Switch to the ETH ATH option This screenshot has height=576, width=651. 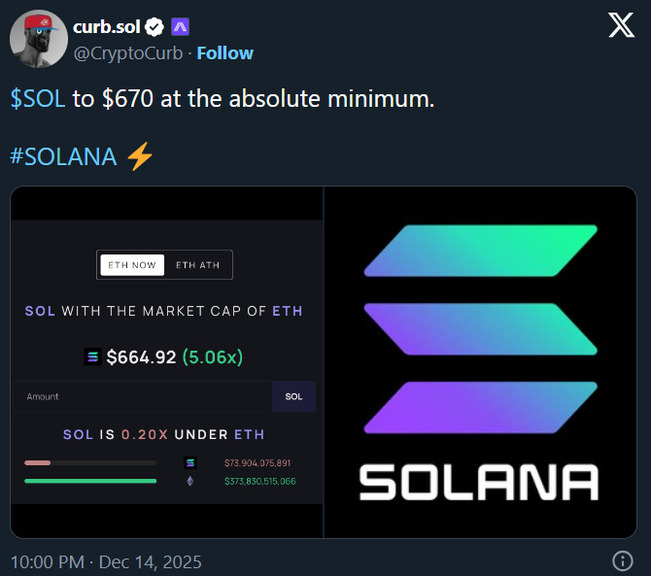point(198,265)
